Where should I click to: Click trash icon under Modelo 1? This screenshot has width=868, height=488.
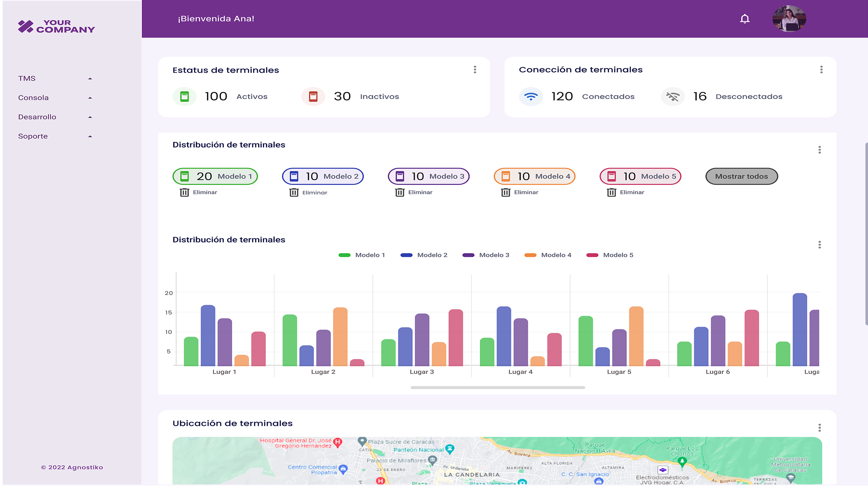click(184, 192)
